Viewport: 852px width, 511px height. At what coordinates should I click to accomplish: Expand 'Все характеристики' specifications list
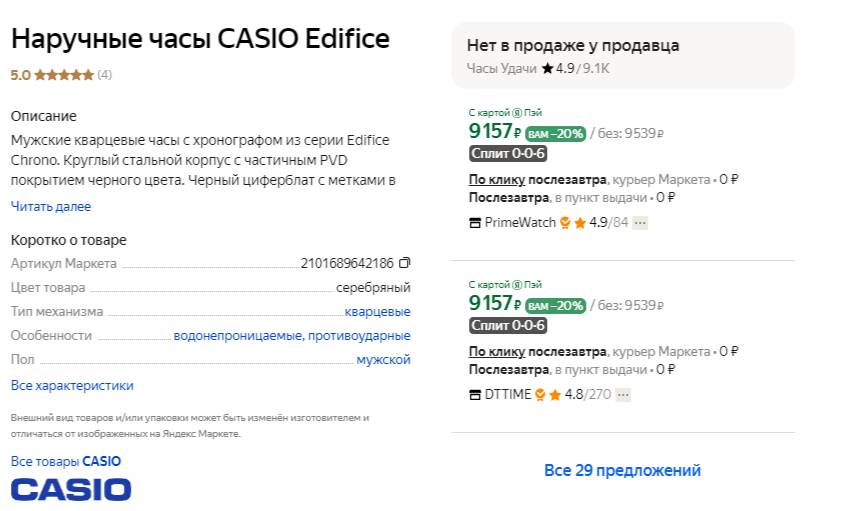[72, 385]
